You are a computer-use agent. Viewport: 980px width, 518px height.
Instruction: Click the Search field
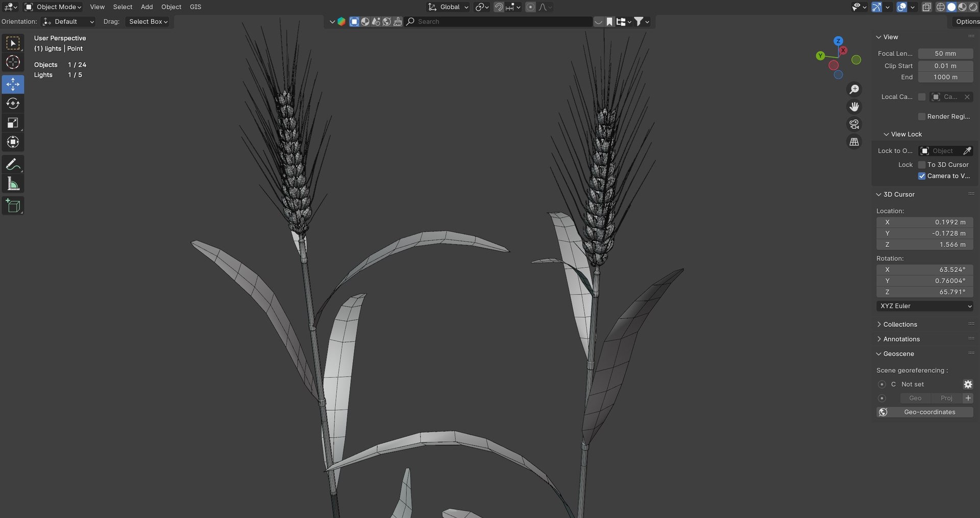[499, 21]
